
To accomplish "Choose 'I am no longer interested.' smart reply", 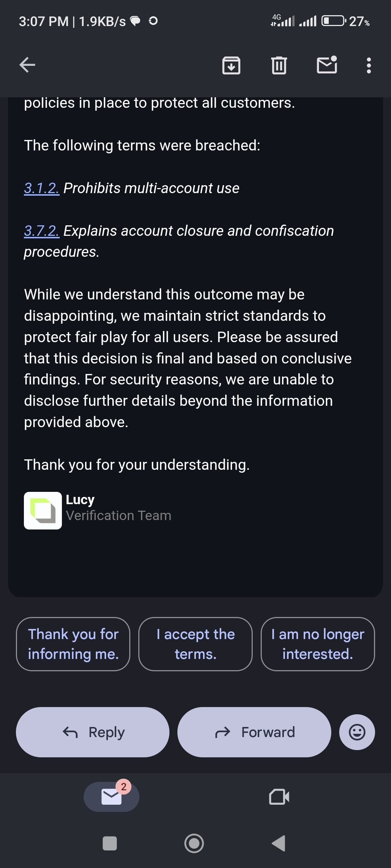I will [318, 644].
